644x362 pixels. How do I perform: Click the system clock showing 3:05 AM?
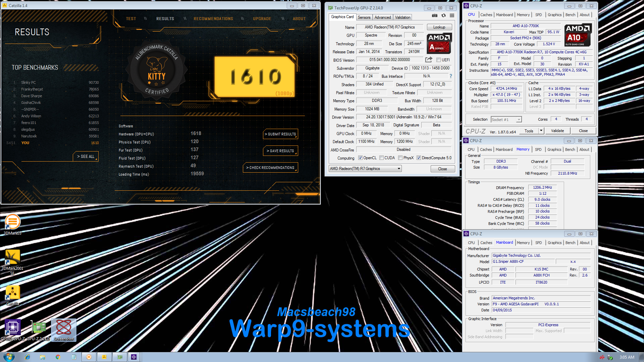[627, 357]
